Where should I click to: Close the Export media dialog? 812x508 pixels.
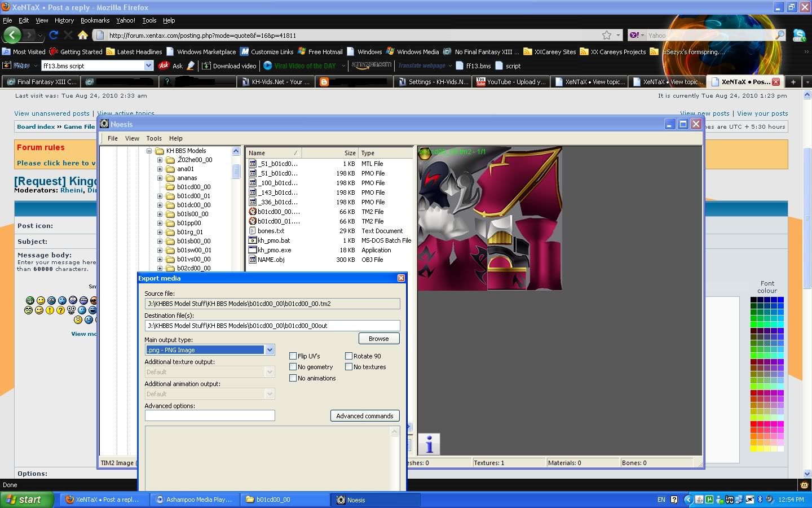coord(401,278)
